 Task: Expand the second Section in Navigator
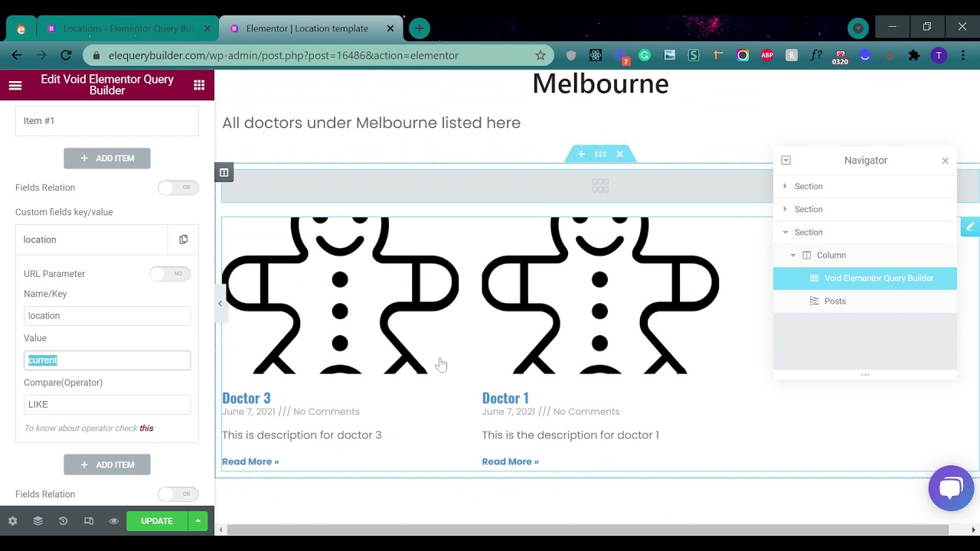pyautogui.click(x=785, y=209)
